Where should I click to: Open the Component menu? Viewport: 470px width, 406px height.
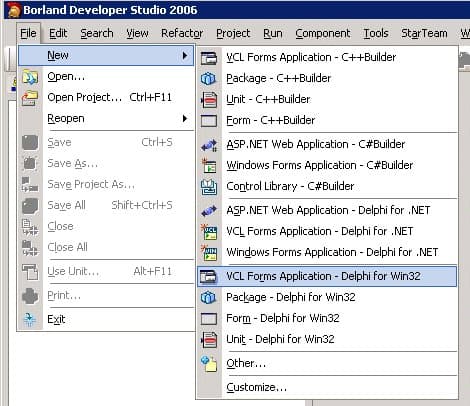(323, 33)
